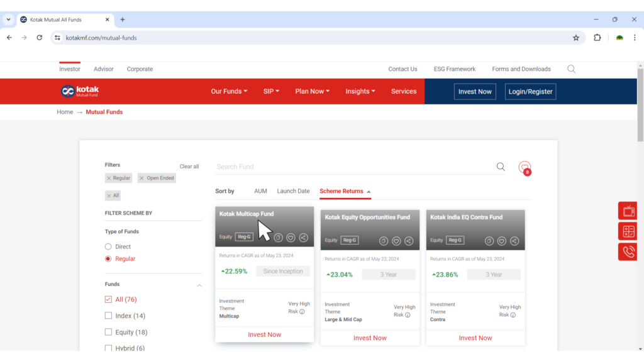This screenshot has width=644, height=362.
Task: Click Invest Now on Kotak India EQ Contra Fund
Action: click(475, 338)
